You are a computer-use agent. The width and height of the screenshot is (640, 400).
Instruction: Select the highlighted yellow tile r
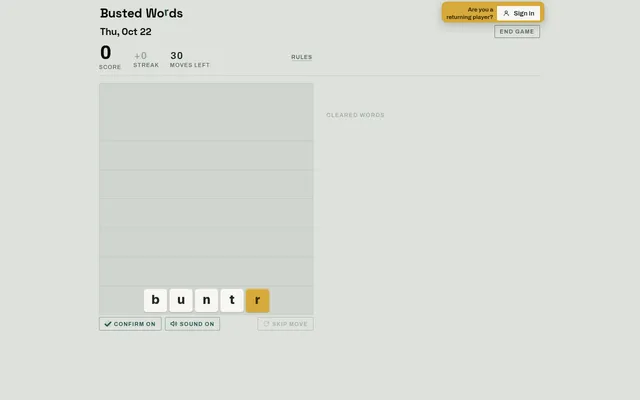258,300
